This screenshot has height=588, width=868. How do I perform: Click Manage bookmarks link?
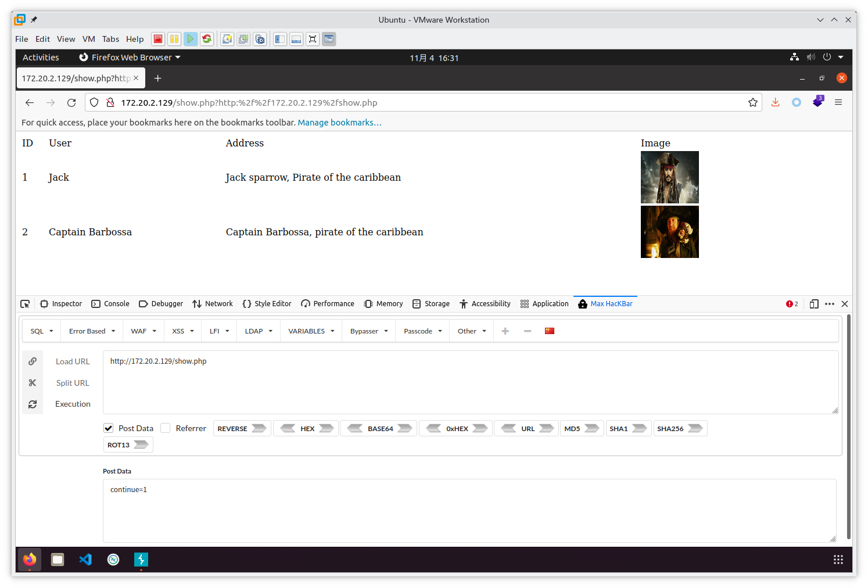pyautogui.click(x=340, y=123)
